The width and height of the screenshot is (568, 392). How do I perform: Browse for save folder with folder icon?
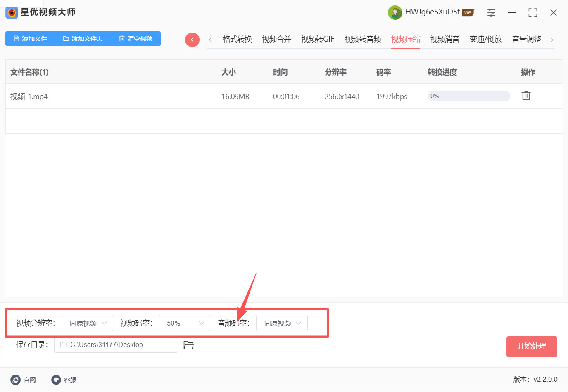click(188, 345)
